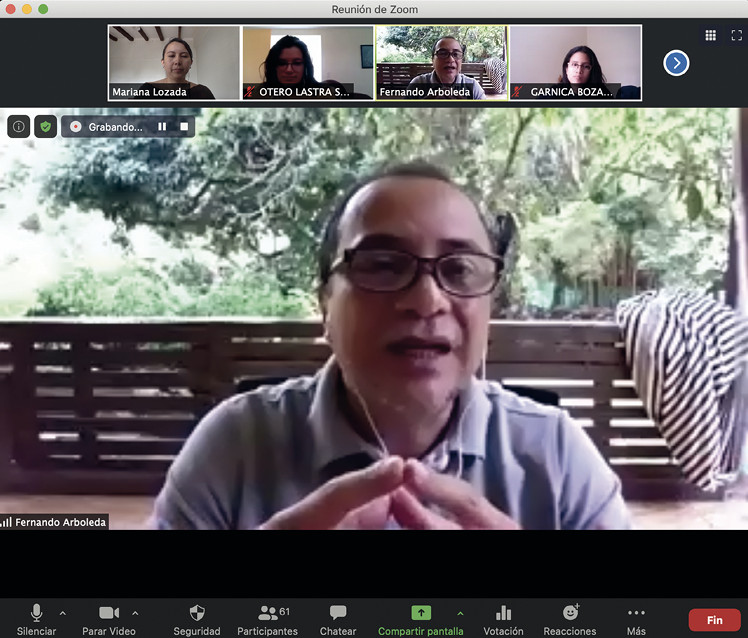This screenshot has height=638, width=748.
Task: Open the Chatear chat panel
Action: coord(338,619)
